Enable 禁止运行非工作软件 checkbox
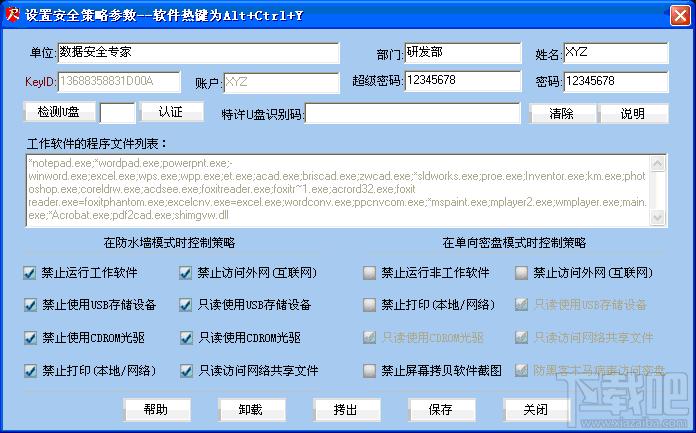 [369, 273]
